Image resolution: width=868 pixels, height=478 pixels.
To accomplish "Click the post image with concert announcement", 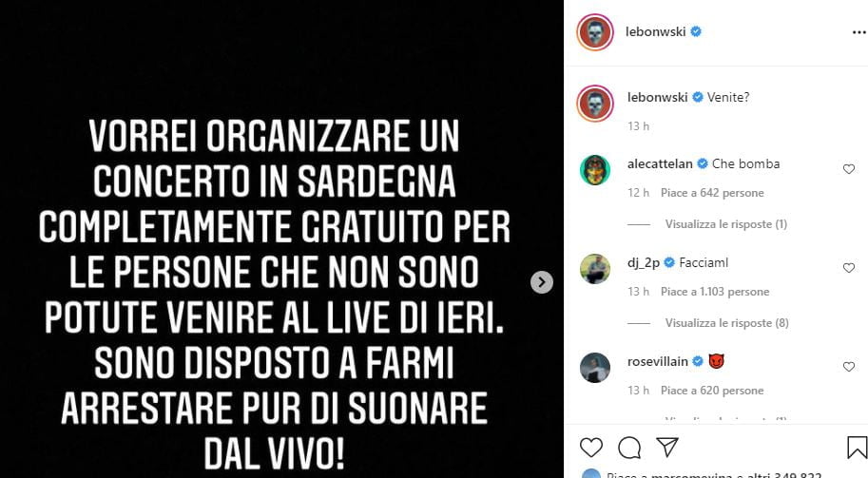I will [281, 239].
